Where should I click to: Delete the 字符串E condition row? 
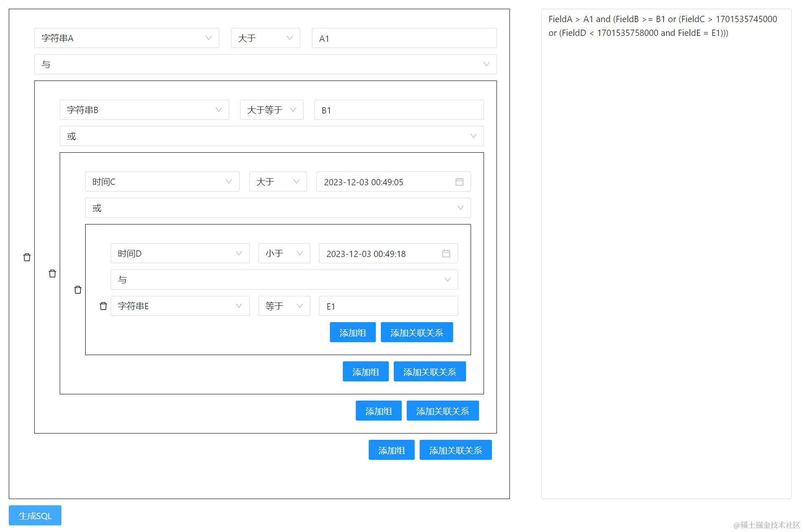tap(103, 306)
